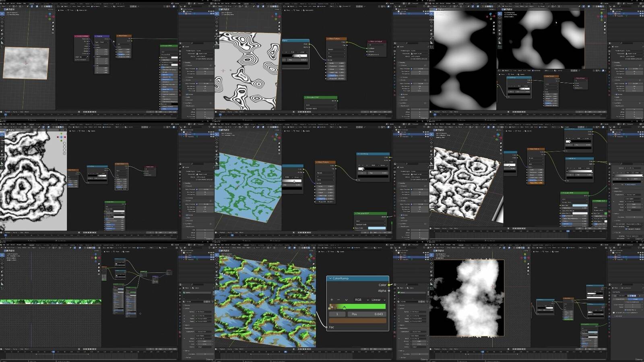This screenshot has height=362, width=644.
Task: Click the Fac input socket on large ColorRamp
Action: pyautogui.click(x=326, y=327)
